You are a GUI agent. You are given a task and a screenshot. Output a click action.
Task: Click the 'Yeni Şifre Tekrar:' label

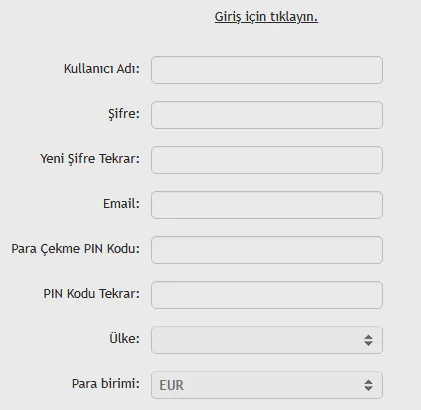pyautogui.click(x=90, y=159)
